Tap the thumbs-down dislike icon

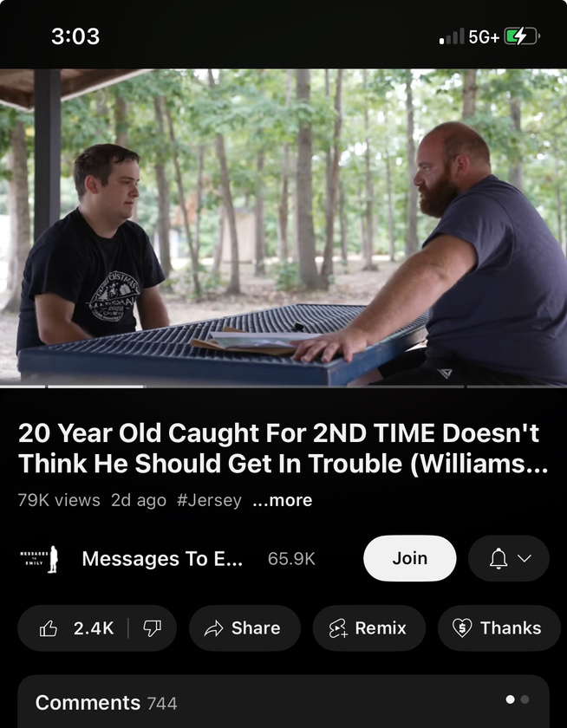coord(152,628)
